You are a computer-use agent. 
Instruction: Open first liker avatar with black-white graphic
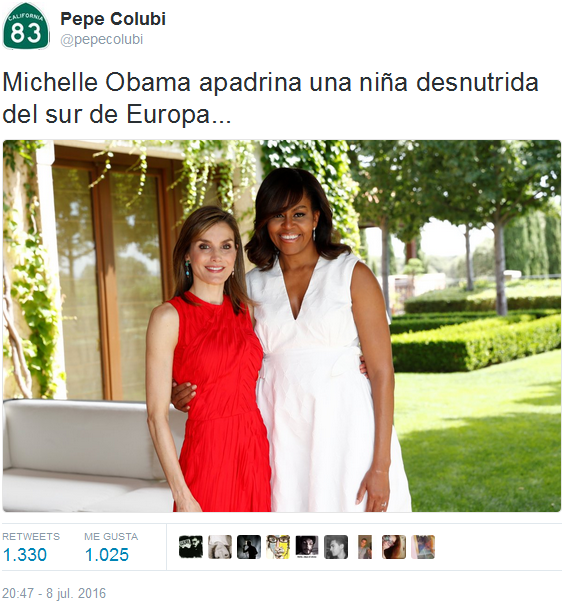coord(191,547)
